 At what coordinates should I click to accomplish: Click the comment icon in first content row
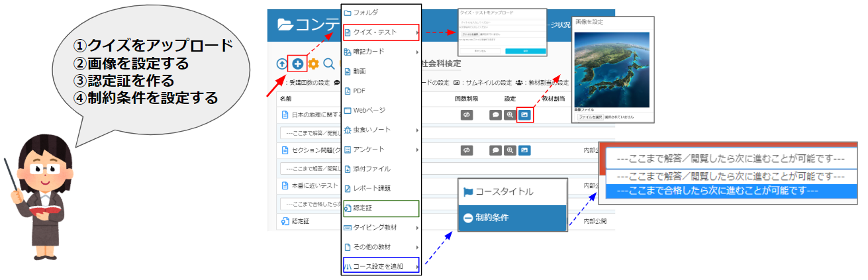pos(495,115)
